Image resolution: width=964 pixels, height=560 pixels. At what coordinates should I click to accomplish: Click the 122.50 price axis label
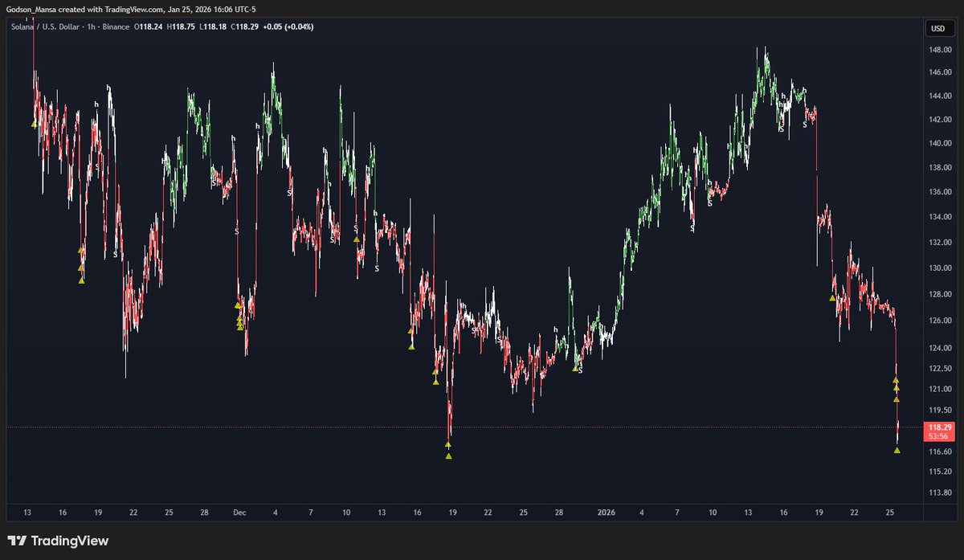click(940, 369)
